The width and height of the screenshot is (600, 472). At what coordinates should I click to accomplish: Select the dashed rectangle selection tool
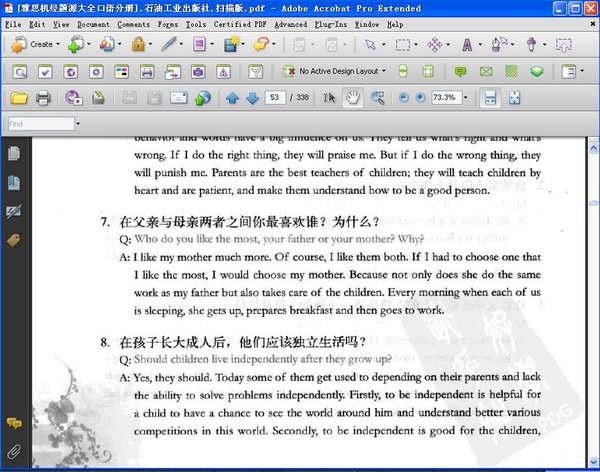[x=403, y=45]
